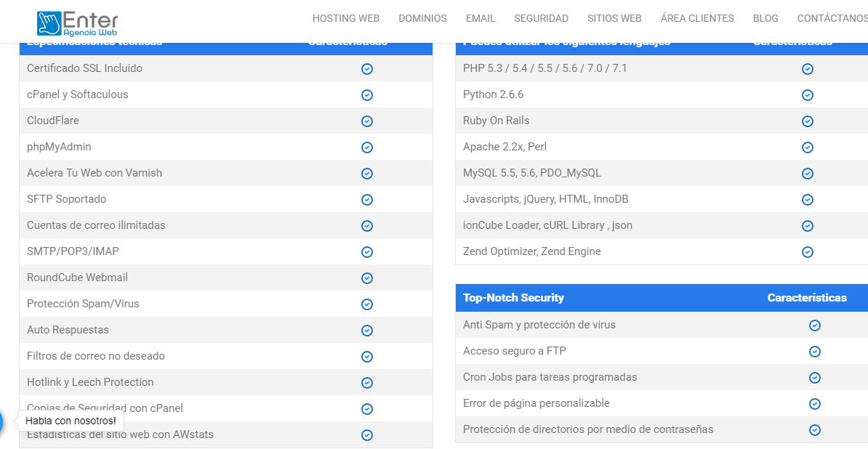Viewport: 868px width, 449px height.
Task: Click the 'cPanel y Softaculous' label
Action: pos(78,94)
